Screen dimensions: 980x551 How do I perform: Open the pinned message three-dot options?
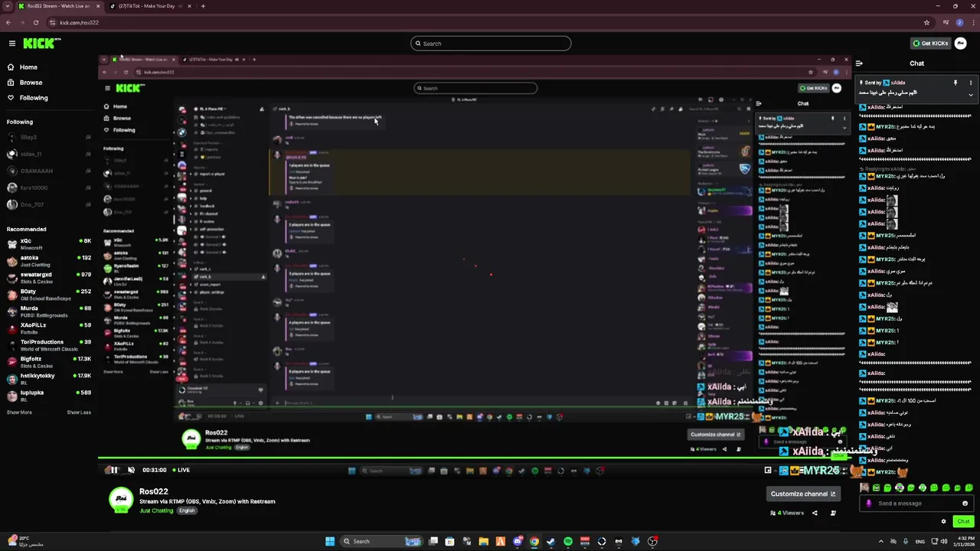click(x=971, y=83)
